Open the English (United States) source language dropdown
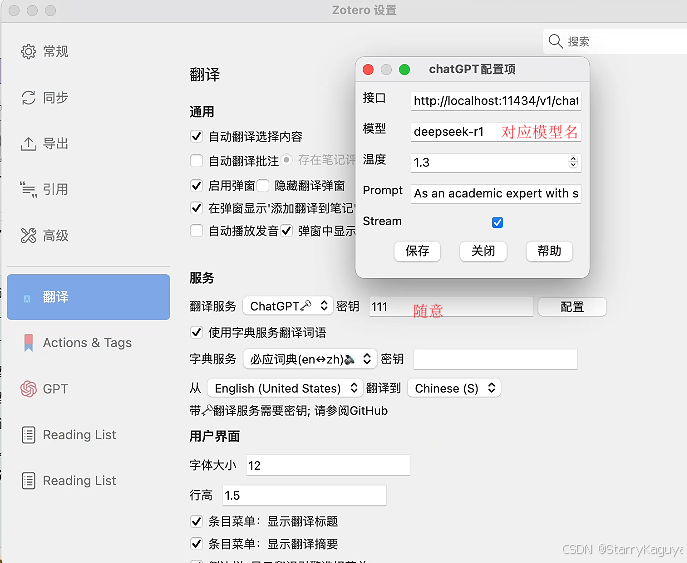This screenshot has height=563, width=687. (285, 388)
